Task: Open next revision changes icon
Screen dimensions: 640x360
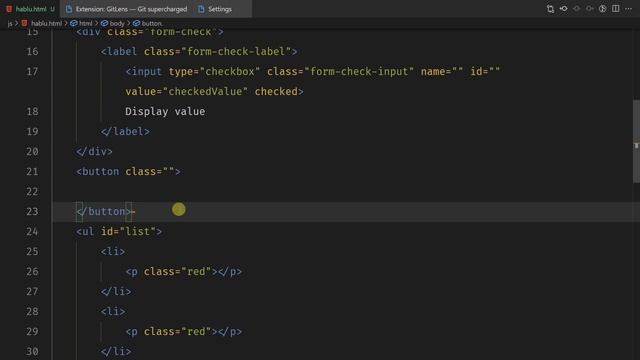Action: tap(589, 9)
